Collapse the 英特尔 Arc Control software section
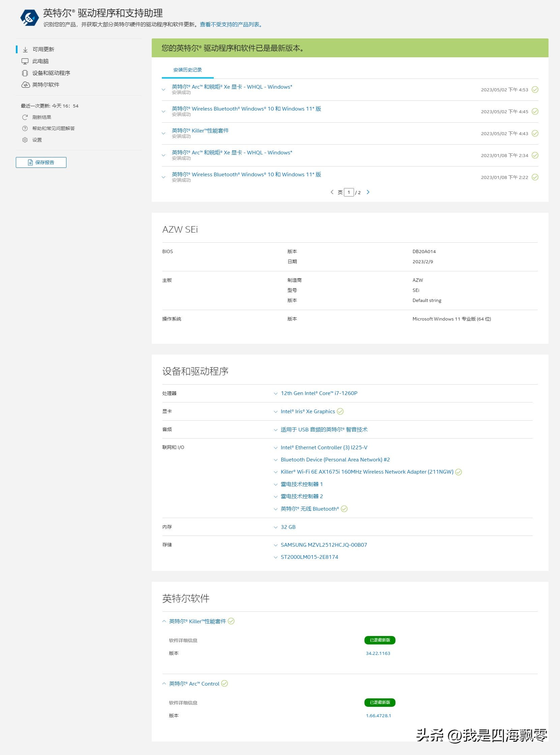The image size is (560, 755). (164, 684)
